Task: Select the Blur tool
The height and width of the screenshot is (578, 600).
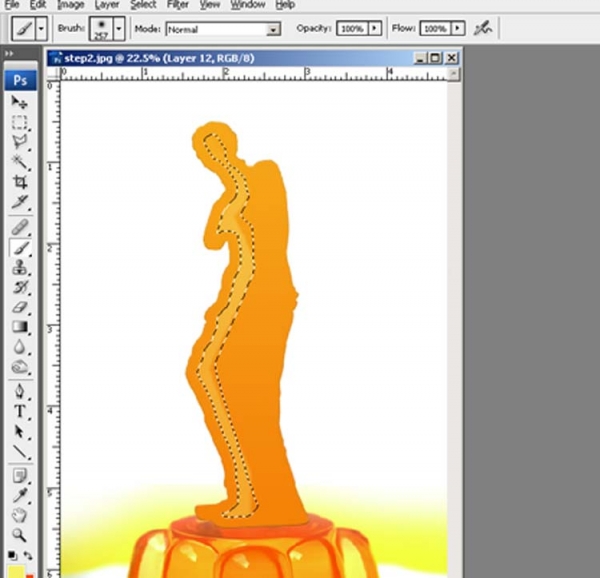Action: pyautogui.click(x=19, y=347)
